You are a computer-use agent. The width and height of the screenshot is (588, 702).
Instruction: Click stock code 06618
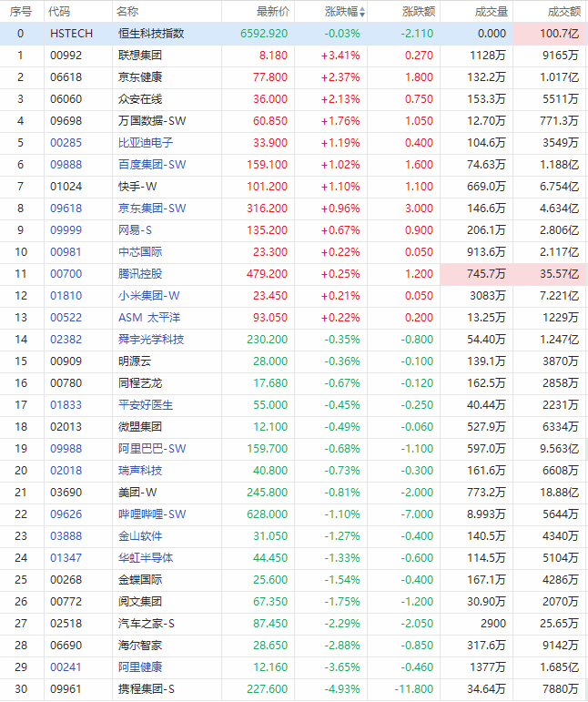66,77
